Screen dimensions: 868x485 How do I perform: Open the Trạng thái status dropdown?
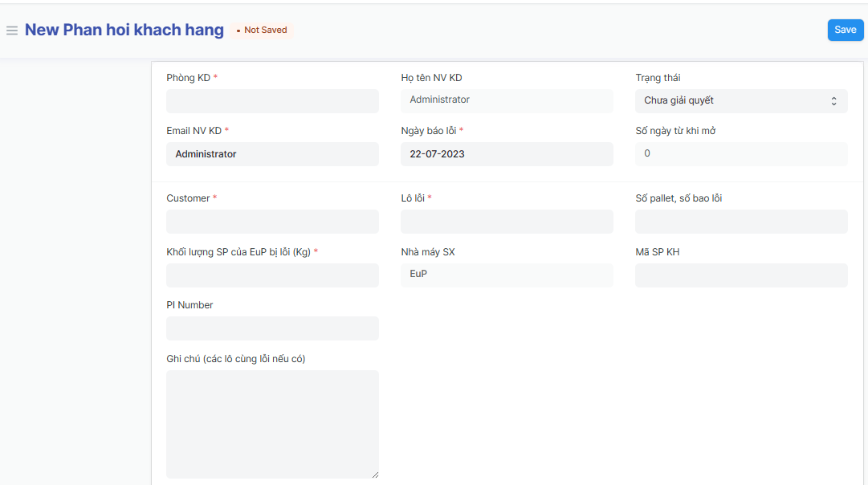click(x=740, y=101)
